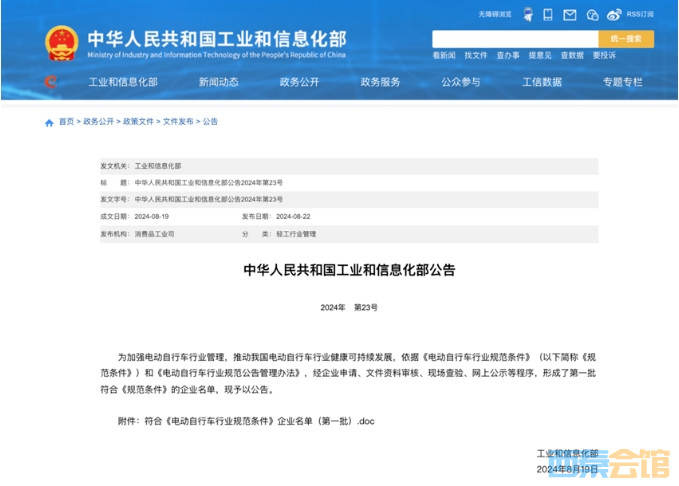Viewport: 679px width, 486px height.
Task: Select the 提意见 quick link
Action: click(x=540, y=55)
